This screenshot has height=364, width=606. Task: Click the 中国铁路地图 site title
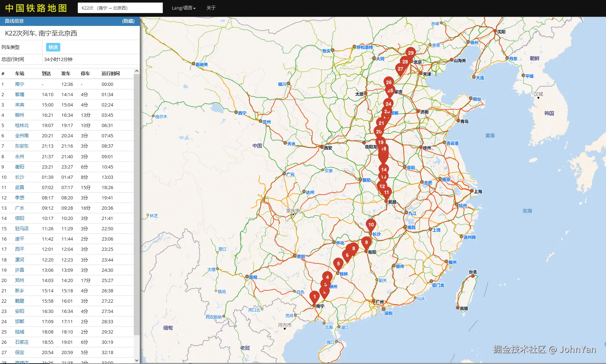pos(36,8)
